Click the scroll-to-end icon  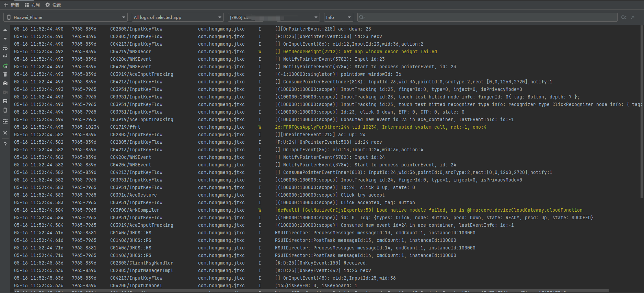pyautogui.click(x=5, y=57)
